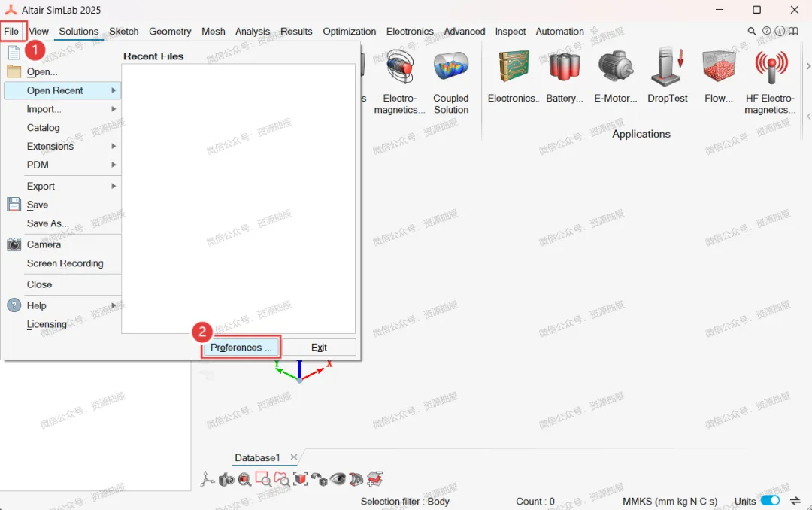Open the Electronics ribbon tab
Viewport: 812px width, 510px height.
[410, 31]
